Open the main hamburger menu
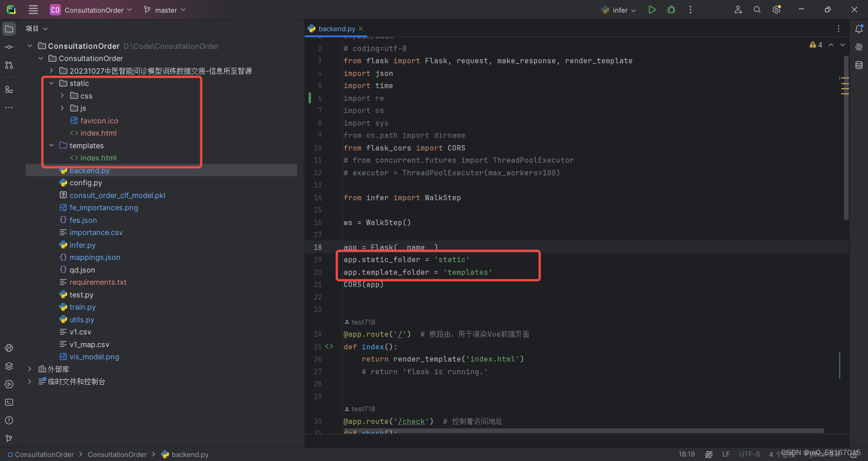Viewport: 868px width, 461px height. point(33,9)
